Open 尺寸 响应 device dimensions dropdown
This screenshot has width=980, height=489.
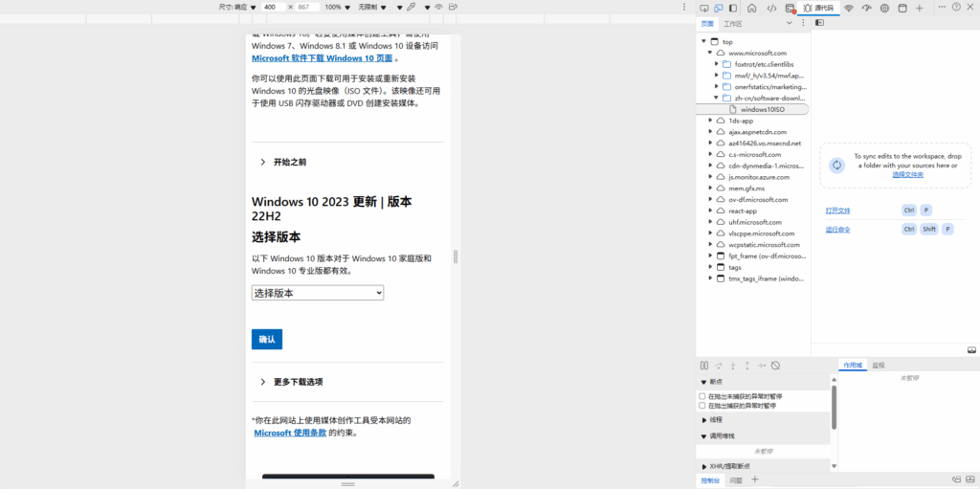[x=237, y=7]
